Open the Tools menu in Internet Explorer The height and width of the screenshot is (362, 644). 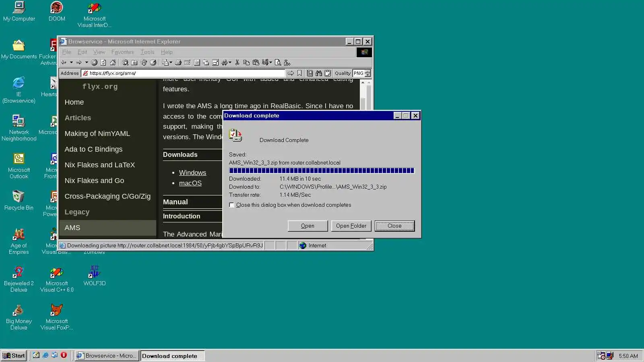147,52
